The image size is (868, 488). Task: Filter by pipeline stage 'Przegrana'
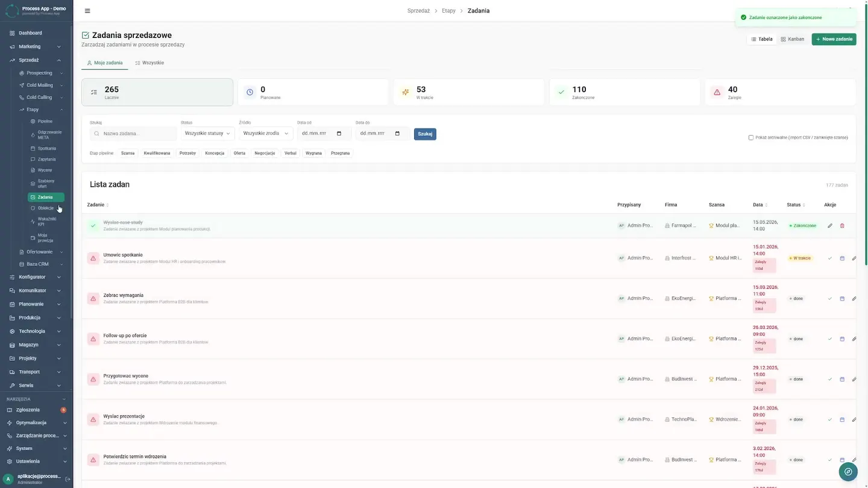pos(340,153)
